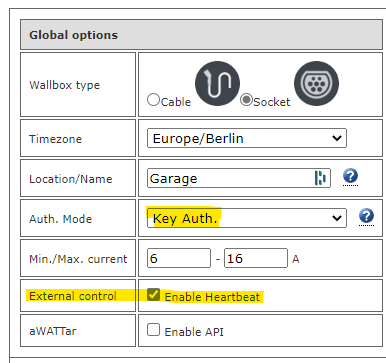Click the Socket option text
The width and height of the screenshot is (386, 363).
click(x=272, y=102)
